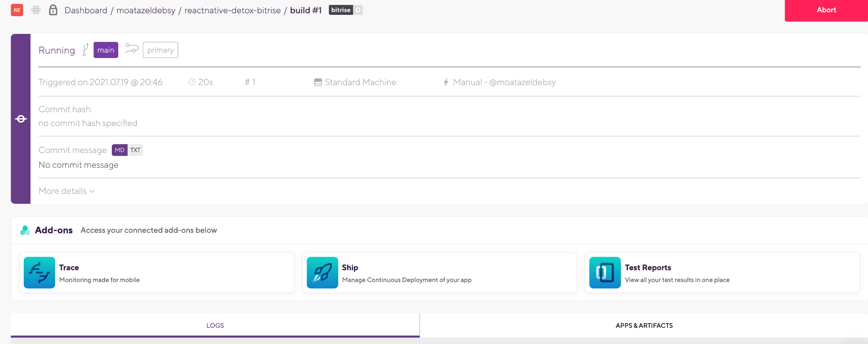Click no commit hash specified text
The height and width of the screenshot is (344, 868).
pyautogui.click(x=88, y=123)
